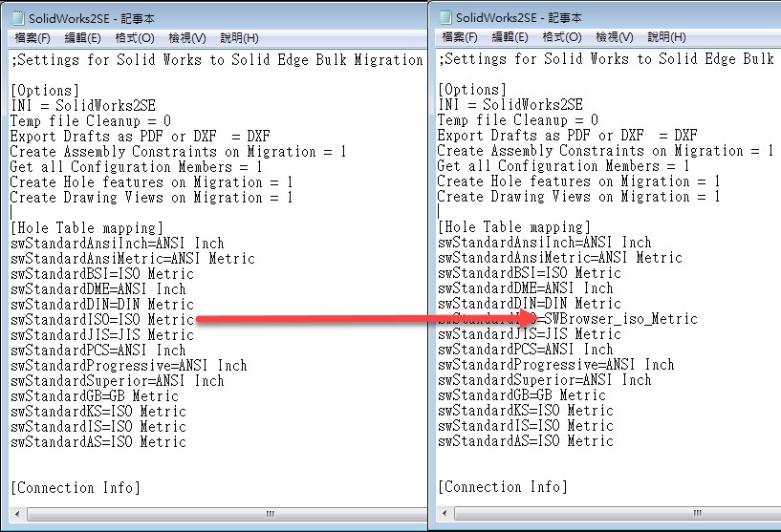Open 編輯(E) menu in left Notepad window
781x532 pixels.
click(82, 38)
